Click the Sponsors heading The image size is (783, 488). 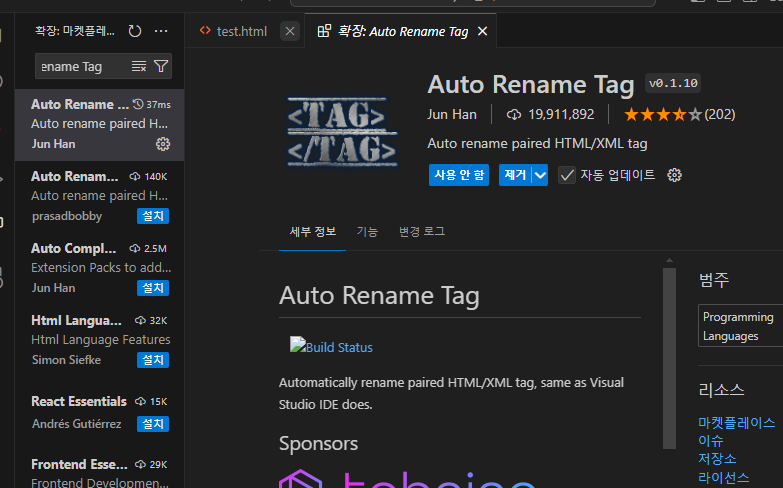point(319,444)
